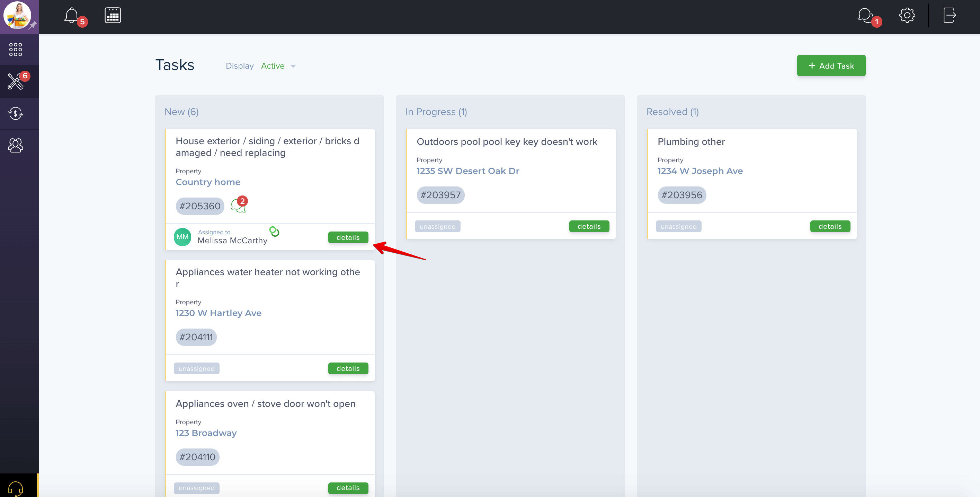Image resolution: width=980 pixels, height=497 pixels.
Task: Open the 1235 SW Desert Oak Dr link
Action: click(x=467, y=171)
